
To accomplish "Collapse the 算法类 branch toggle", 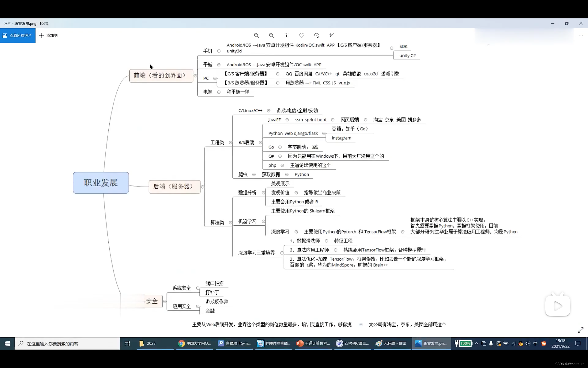I will (230, 222).
